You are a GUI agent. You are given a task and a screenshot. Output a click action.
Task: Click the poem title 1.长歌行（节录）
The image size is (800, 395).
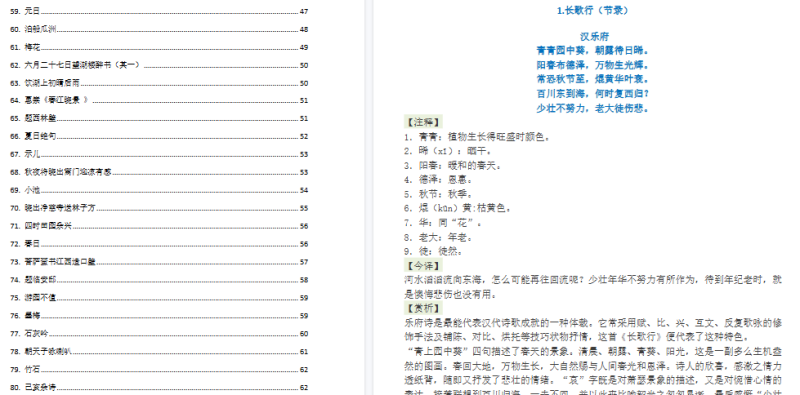[592, 10]
